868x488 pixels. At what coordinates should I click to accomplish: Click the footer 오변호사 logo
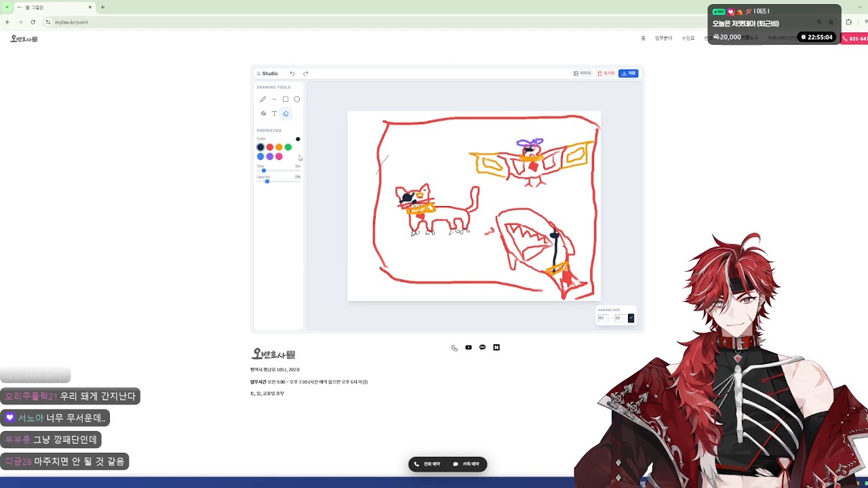(x=273, y=354)
